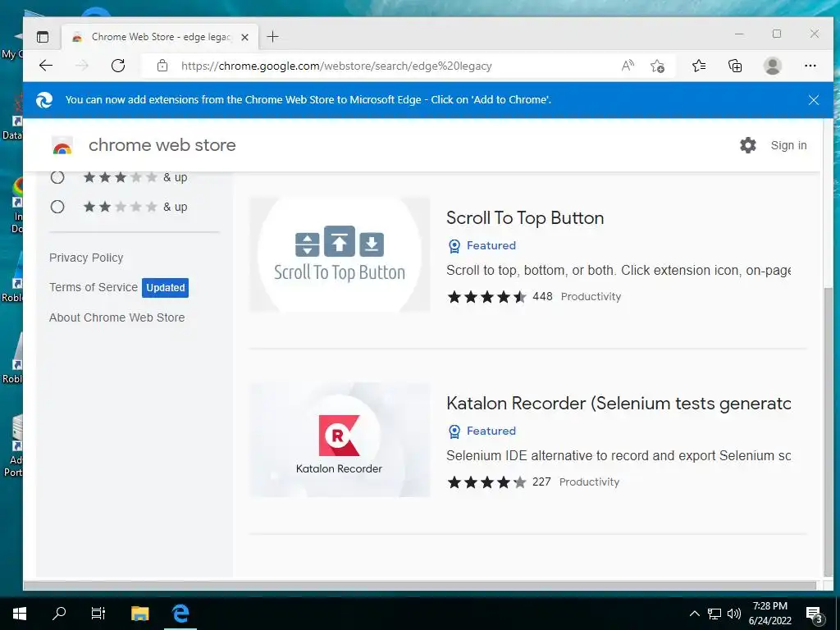Click the Scroll To Top Button description text
The height and width of the screenshot is (630, 840).
[619, 271]
